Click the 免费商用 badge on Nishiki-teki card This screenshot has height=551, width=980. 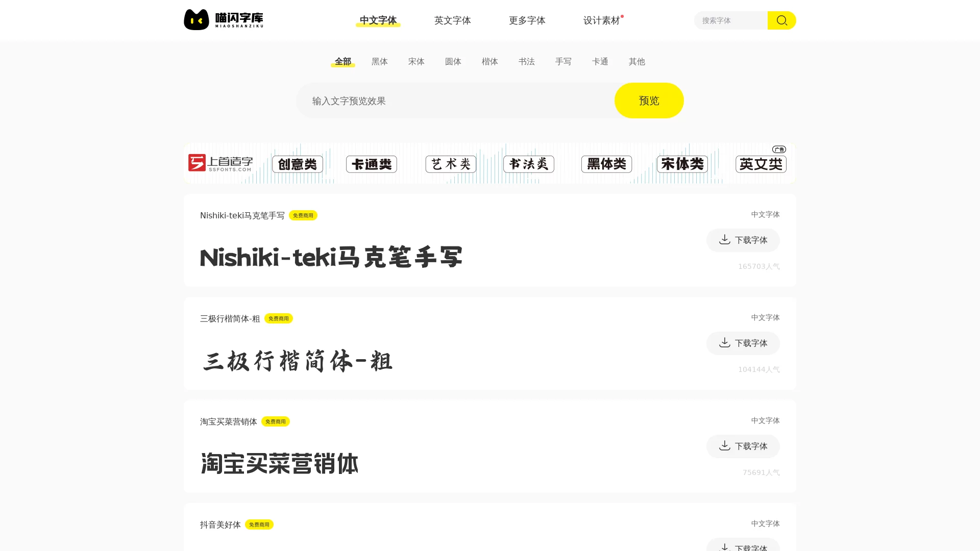pos(304,215)
